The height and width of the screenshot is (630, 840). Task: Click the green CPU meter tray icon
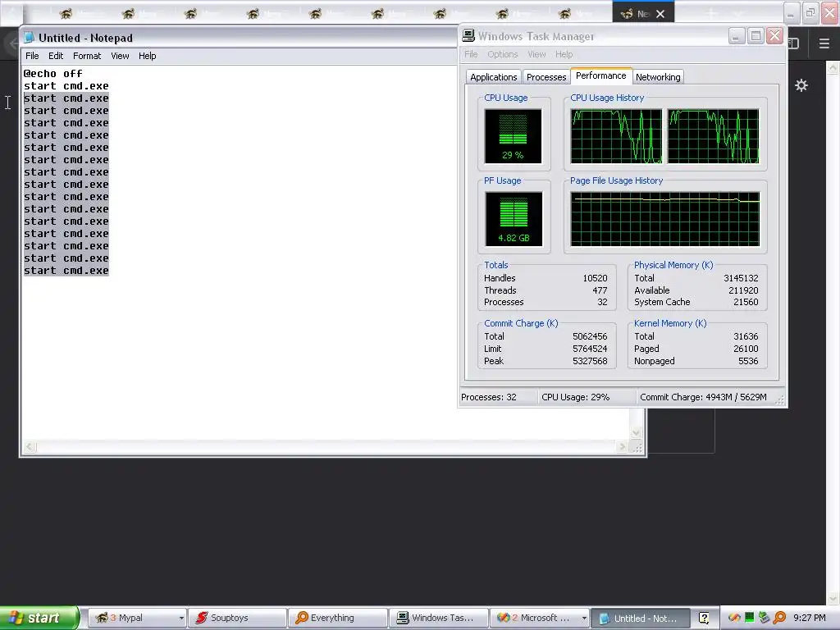click(x=750, y=617)
